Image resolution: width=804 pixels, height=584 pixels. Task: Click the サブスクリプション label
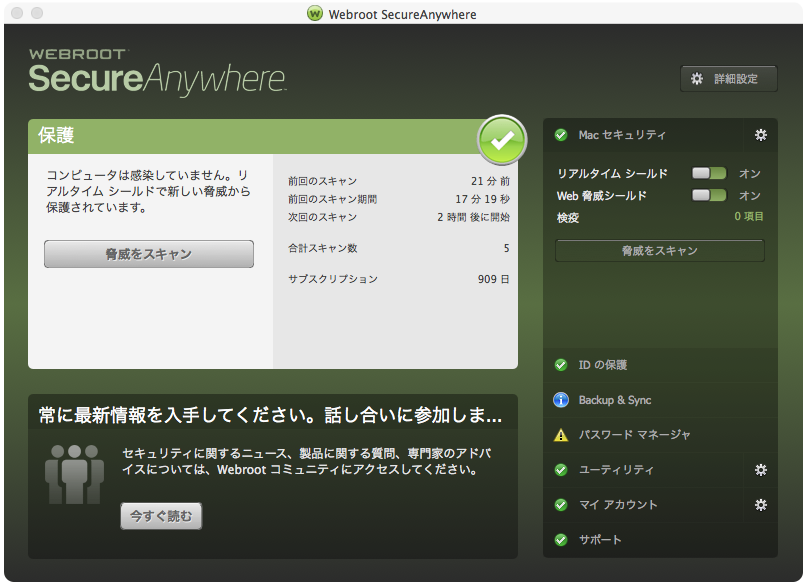[x=333, y=279]
